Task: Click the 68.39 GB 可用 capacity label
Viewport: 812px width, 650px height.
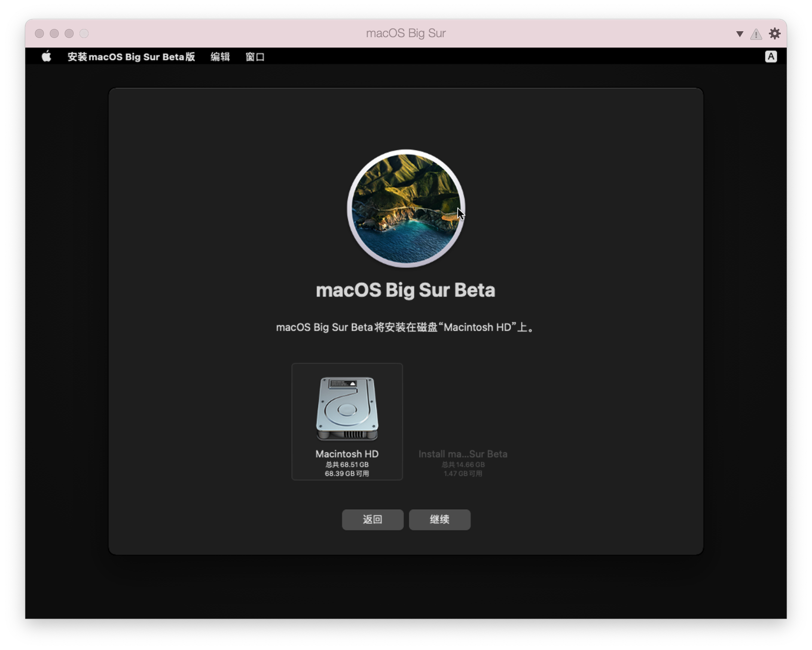Action: tap(347, 474)
